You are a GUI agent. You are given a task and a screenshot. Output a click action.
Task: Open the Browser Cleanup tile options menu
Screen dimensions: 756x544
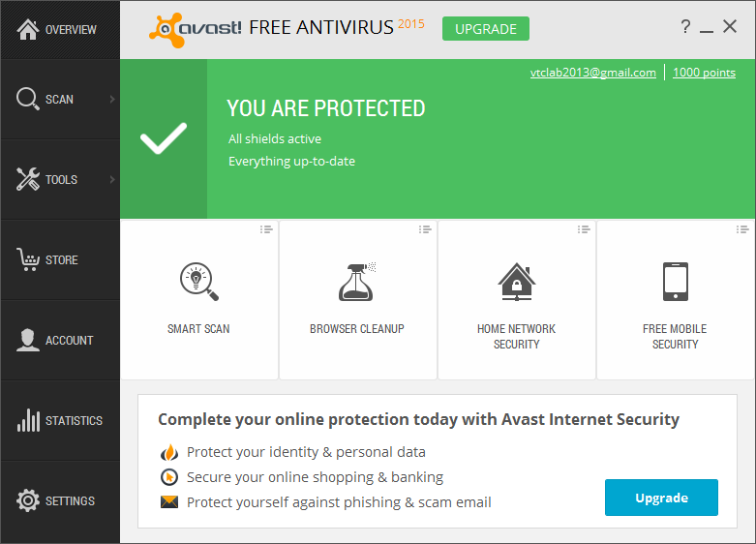click(425, 229)
